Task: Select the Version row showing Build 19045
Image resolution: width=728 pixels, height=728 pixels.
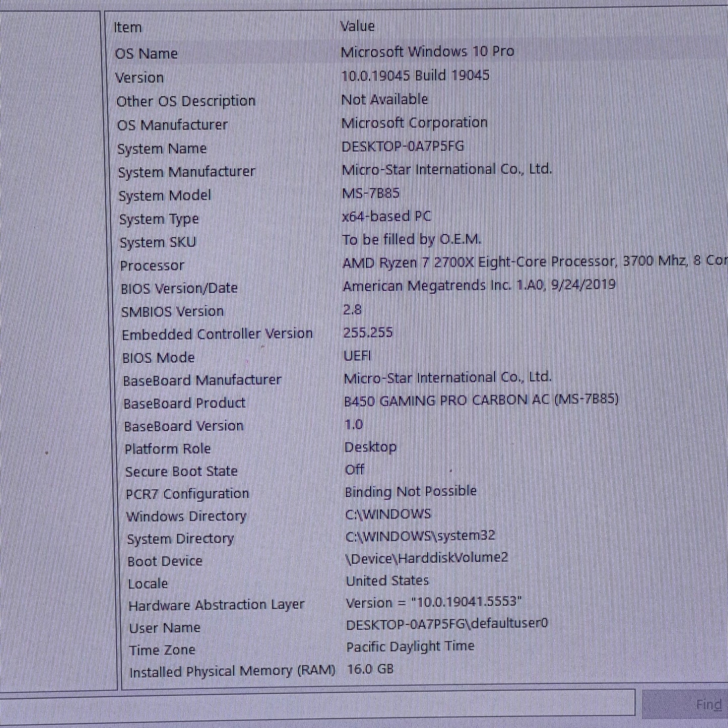Action: [140, 78]
